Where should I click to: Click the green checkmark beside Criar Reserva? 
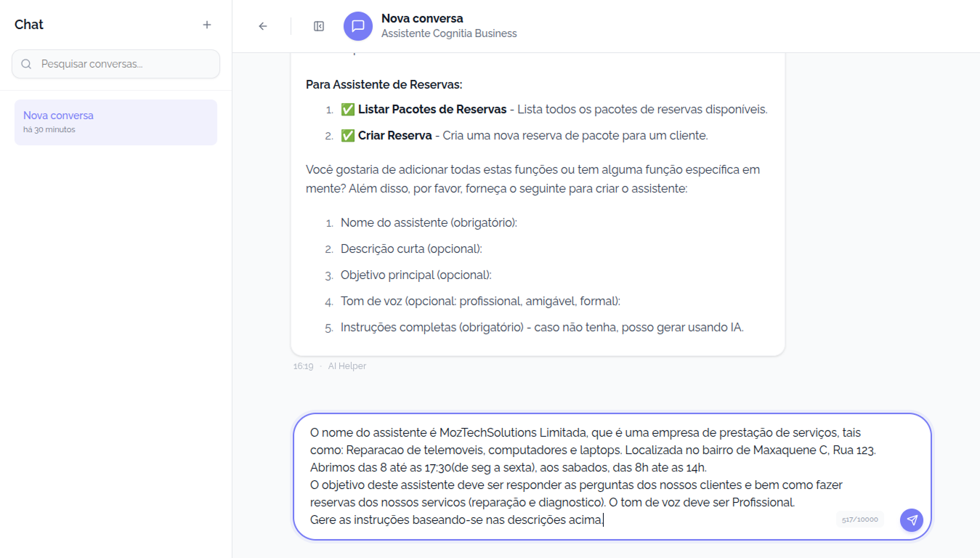[348, 136]
